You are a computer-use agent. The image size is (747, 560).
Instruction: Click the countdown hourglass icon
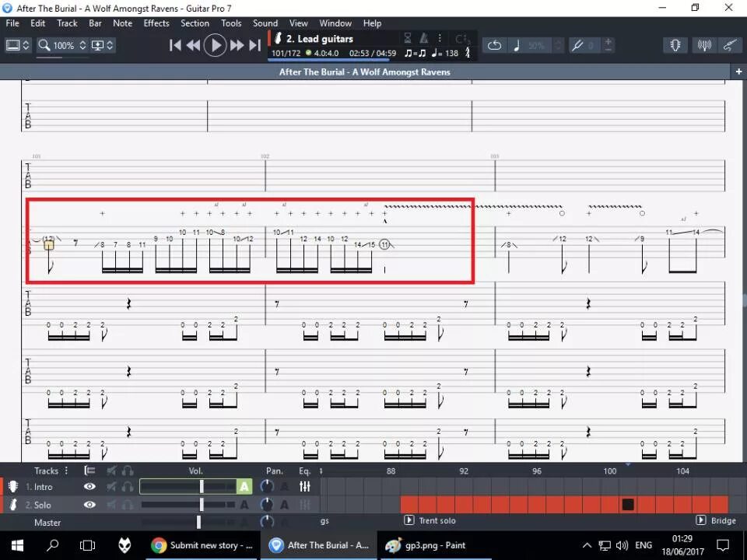coord(407,38)
